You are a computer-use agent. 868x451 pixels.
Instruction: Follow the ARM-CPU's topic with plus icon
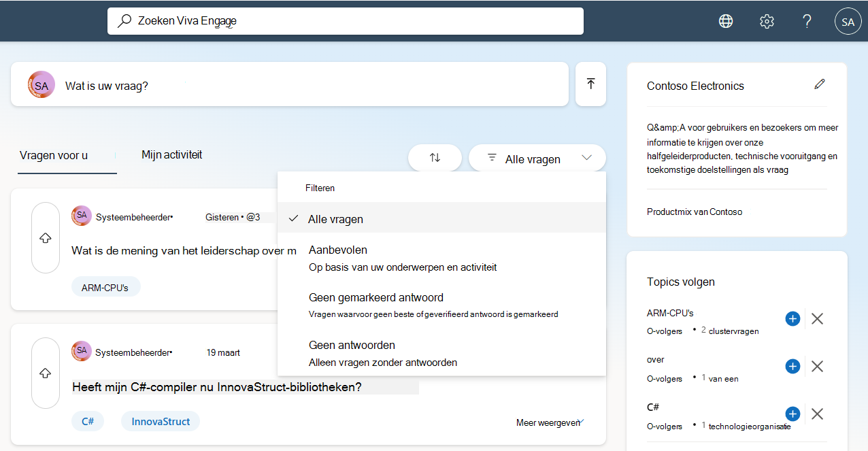click(x=792, y=318)
